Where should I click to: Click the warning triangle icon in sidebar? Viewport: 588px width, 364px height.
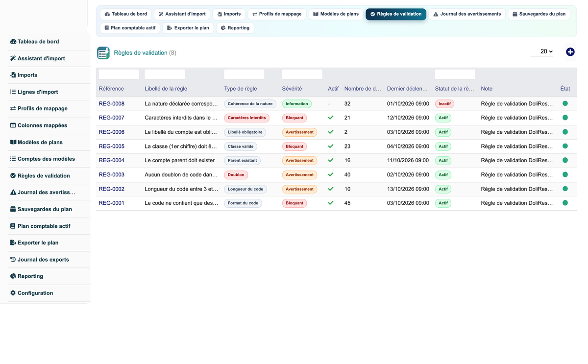pyautogui.click(x=13, y=193)
